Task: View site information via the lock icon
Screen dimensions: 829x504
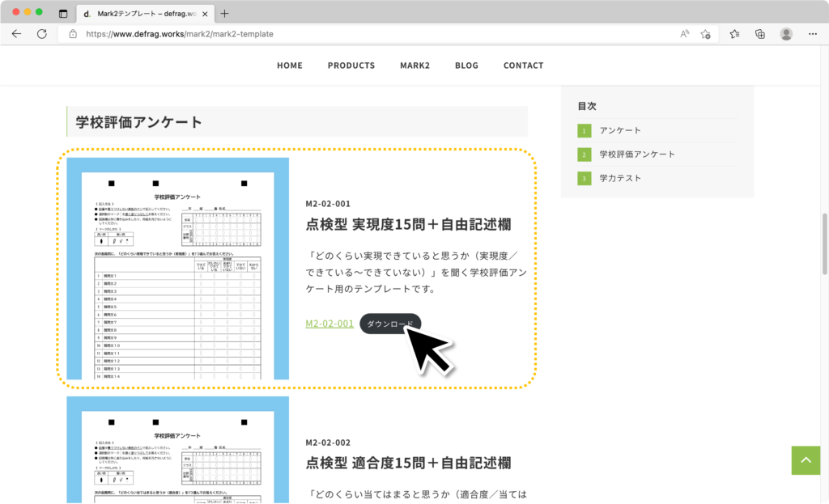Action: 73,34
